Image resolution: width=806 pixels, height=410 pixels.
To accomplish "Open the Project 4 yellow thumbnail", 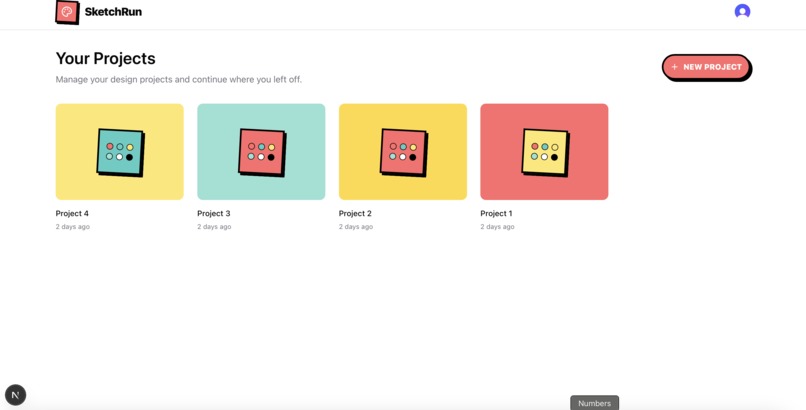I will (119, 152).
